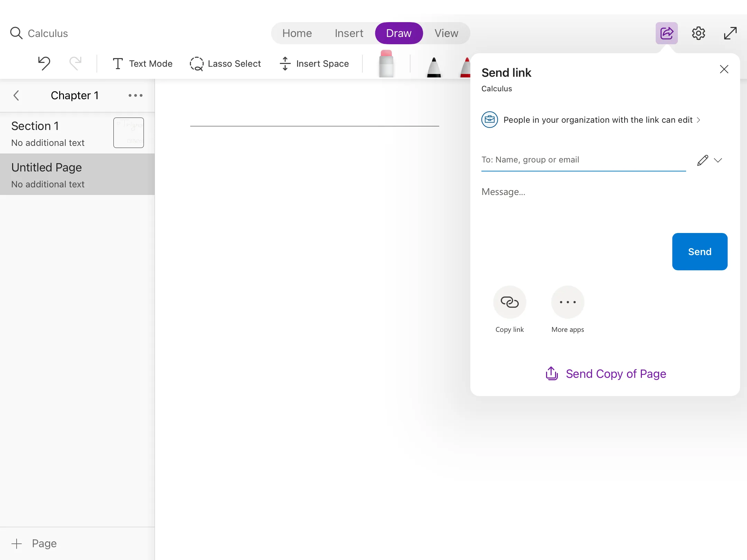Open edit permission pencil dropdown

[709, 160]
